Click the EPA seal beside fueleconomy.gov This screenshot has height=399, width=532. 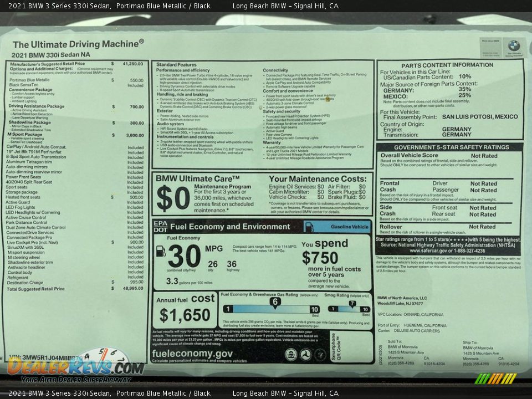click(x=290, y=355)
